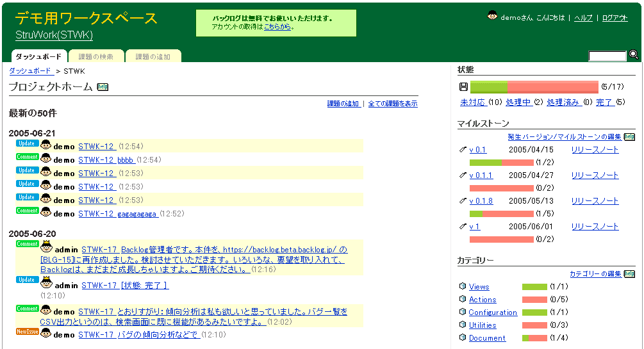Filter by 完了 status link

pyautogui.click(x=605, y=102)
